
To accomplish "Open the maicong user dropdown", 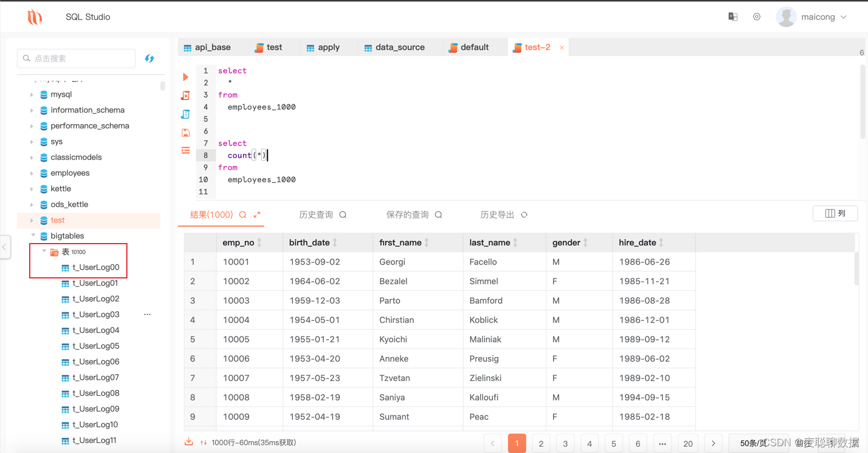I will click(x=824, y=17).
